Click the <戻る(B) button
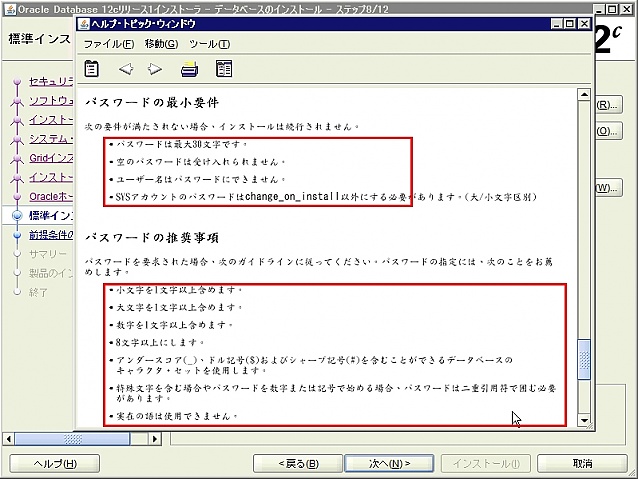The image size is (638, 479). coord(298,464)
